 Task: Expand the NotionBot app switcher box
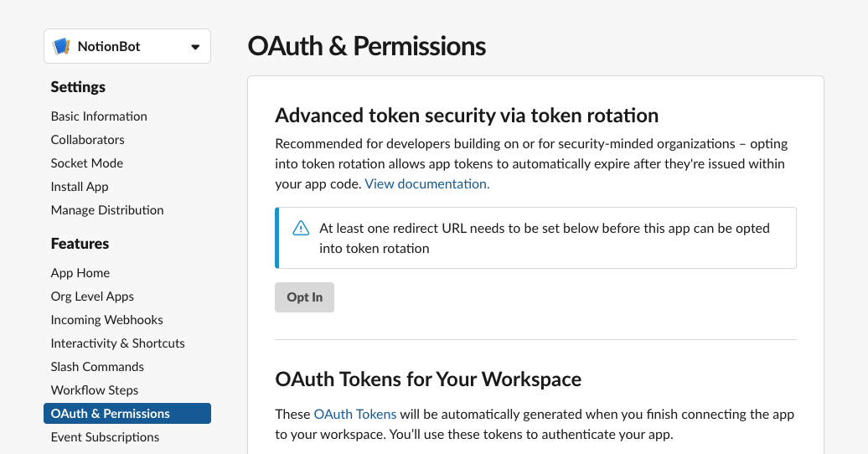click(x=127, y=47)
